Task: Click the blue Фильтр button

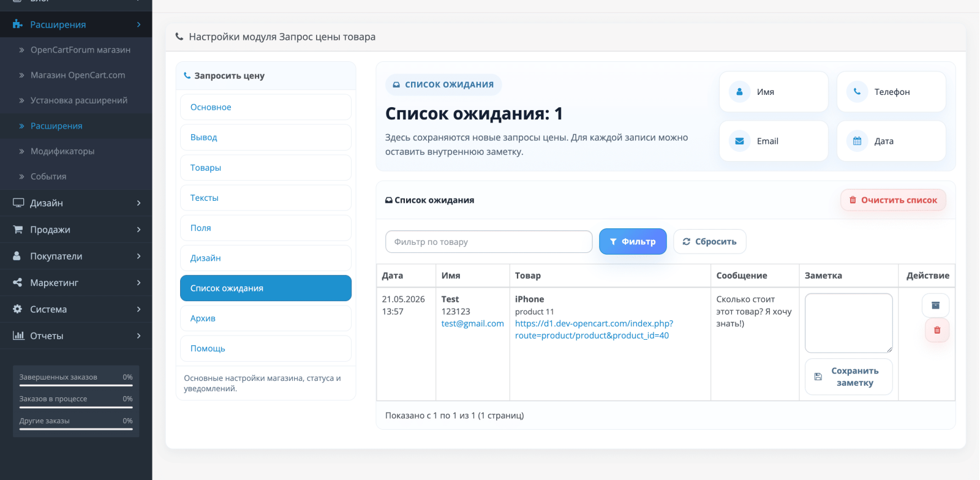Action: pyautogui.click(x=633, y=242)
